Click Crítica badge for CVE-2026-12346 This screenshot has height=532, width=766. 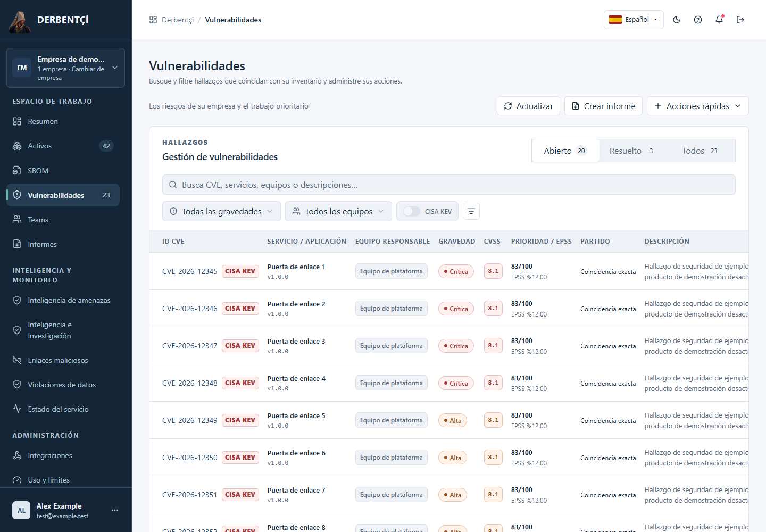pyautogui.click(x=456, y=309)
